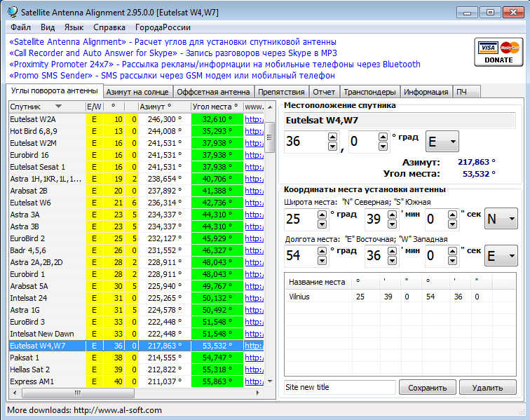Decrease longitude seconds down arrow
The width and height of the screenshot is (530, 420).
pyautogui.click(x=452, y=261)
